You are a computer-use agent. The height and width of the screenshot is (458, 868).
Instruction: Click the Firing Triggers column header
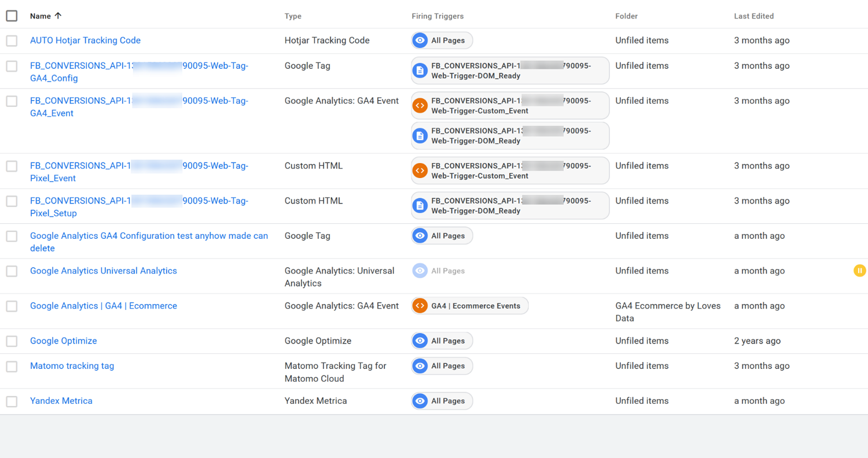[x=437, y=16]
